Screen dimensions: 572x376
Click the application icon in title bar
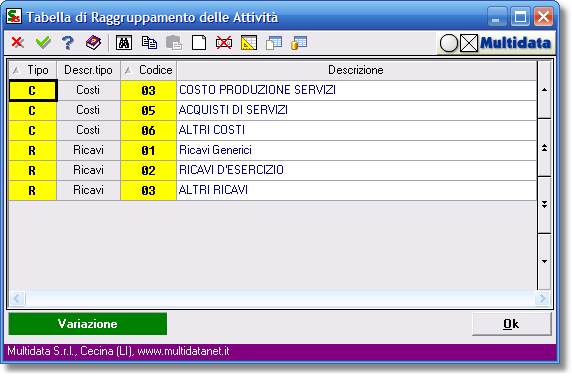pos(14,16)
